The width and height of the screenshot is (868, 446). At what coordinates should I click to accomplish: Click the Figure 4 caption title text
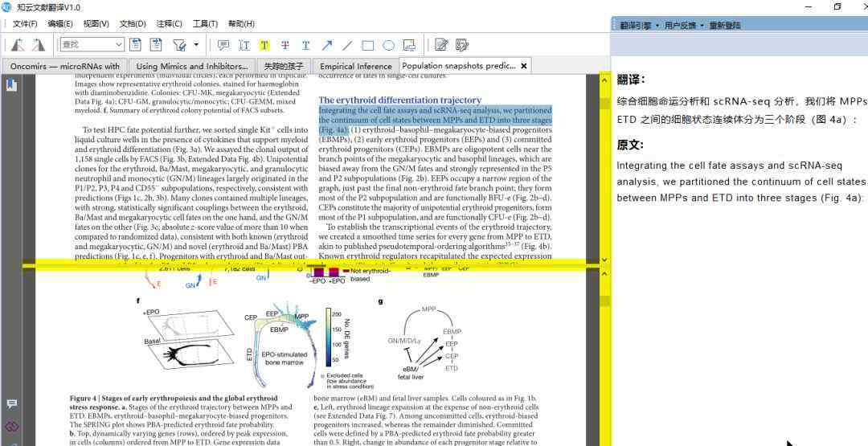pyautogui.click(x=174, y=403)
